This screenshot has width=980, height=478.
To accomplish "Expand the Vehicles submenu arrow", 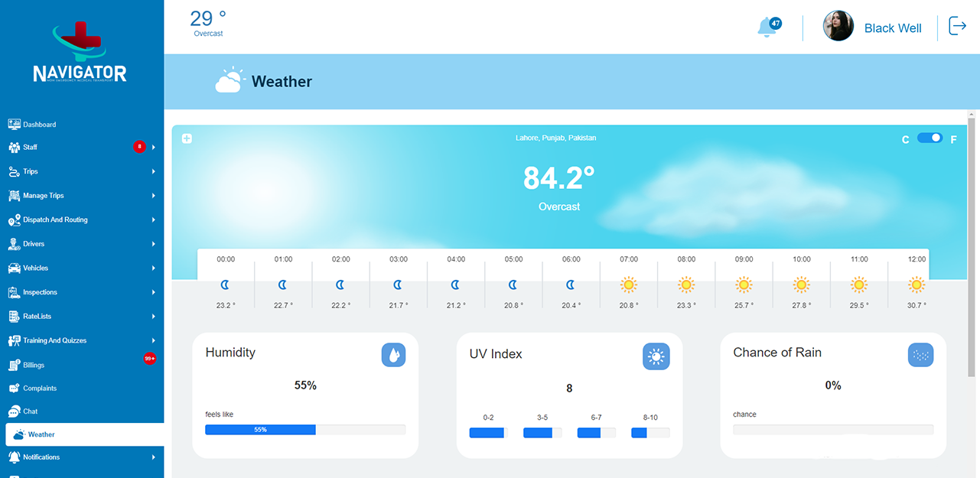I will tap(154, 268).
